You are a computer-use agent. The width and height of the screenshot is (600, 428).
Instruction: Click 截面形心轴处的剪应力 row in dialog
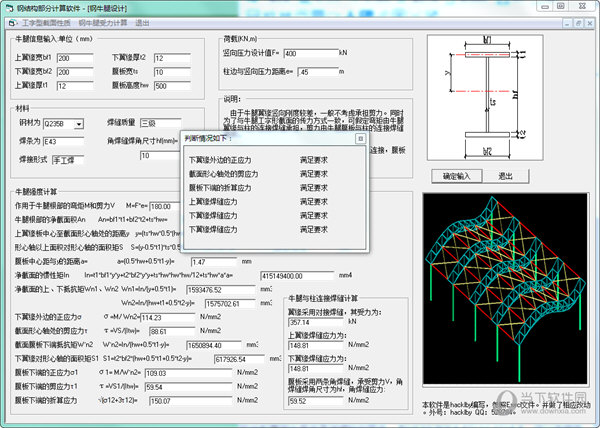(x=259, y=174)
